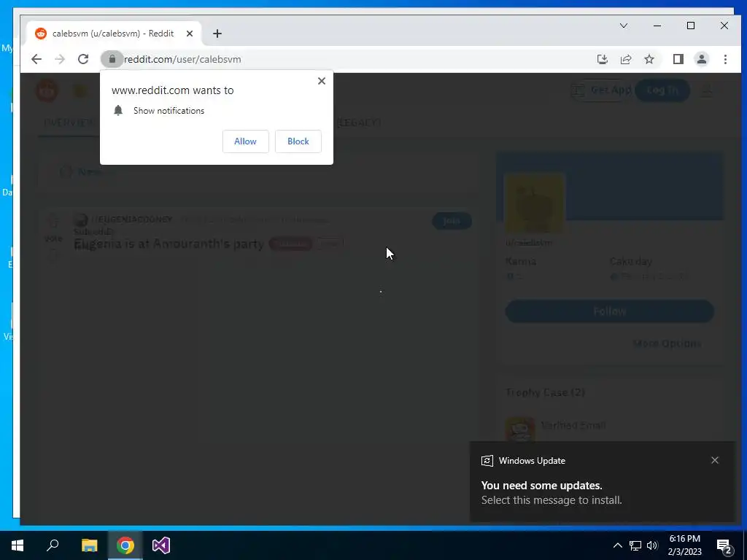Open the tab search chevron dropdown
Image resolution: width=747 pixels, height=560 pixels.
pyautogui.click(x=623, y=26)
